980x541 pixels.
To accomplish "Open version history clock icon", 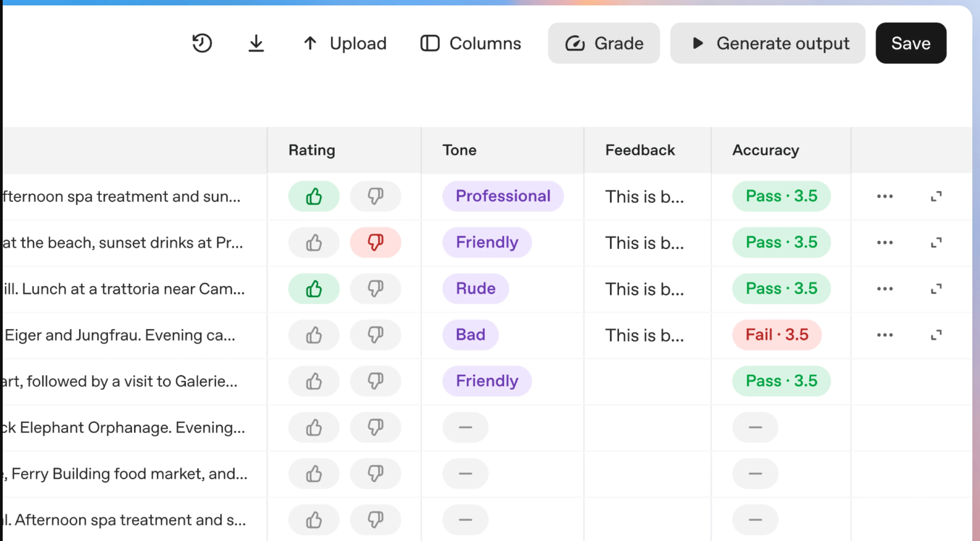I will (x=202, y=43).
